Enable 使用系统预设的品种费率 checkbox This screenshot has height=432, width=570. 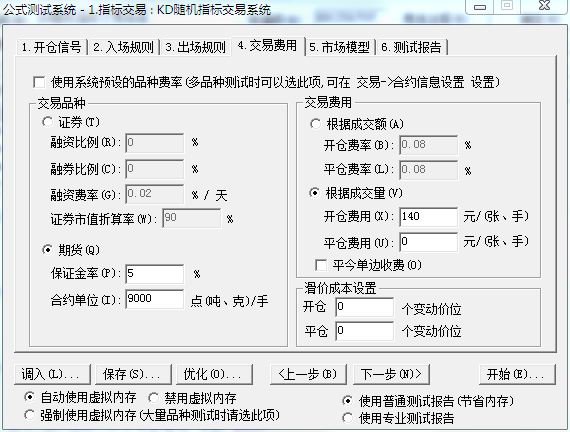(39, 82)
